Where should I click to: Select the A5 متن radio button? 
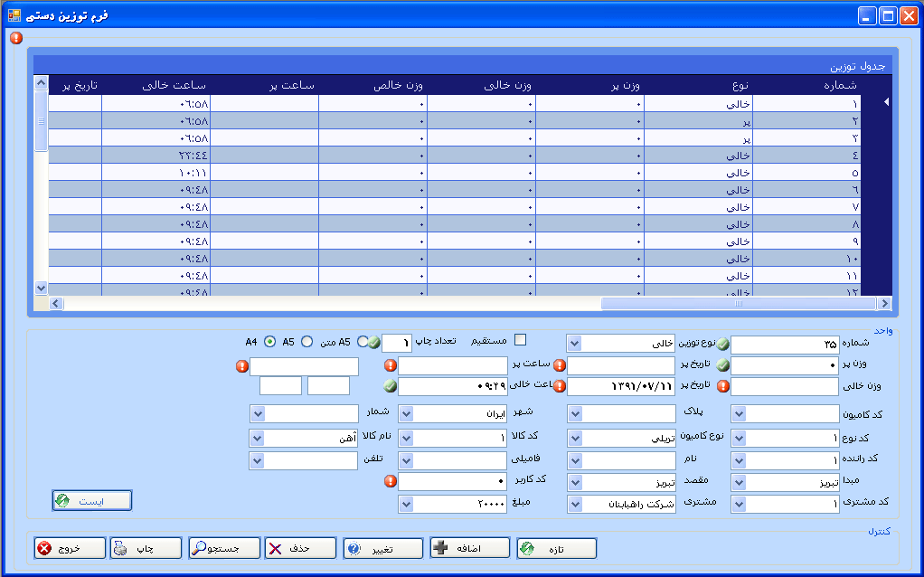coord(363,342)
